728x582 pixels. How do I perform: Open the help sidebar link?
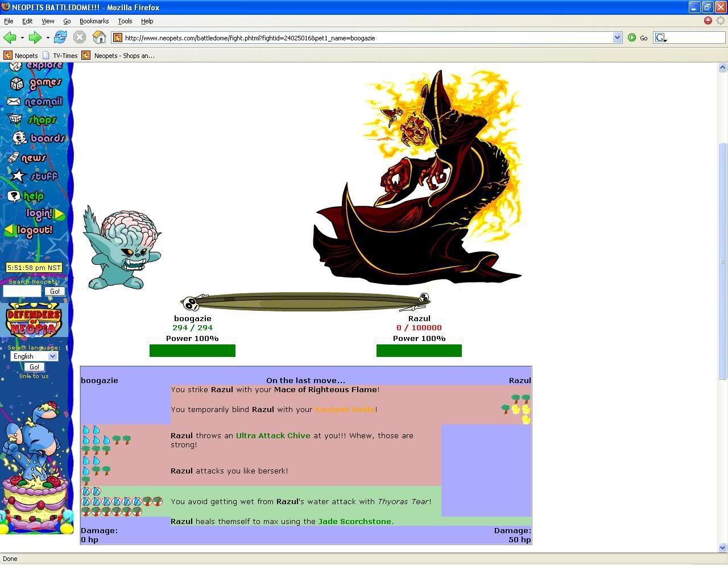click(26, 196)
